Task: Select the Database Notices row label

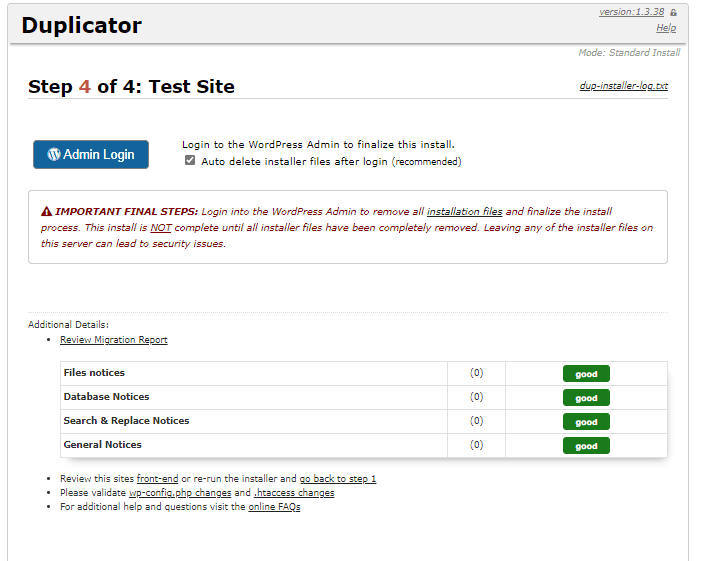Action: (x=107, y=397)
